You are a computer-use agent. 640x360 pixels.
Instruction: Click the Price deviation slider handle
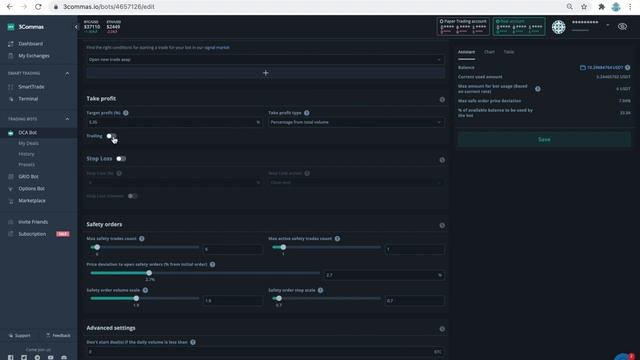(149, 273)
